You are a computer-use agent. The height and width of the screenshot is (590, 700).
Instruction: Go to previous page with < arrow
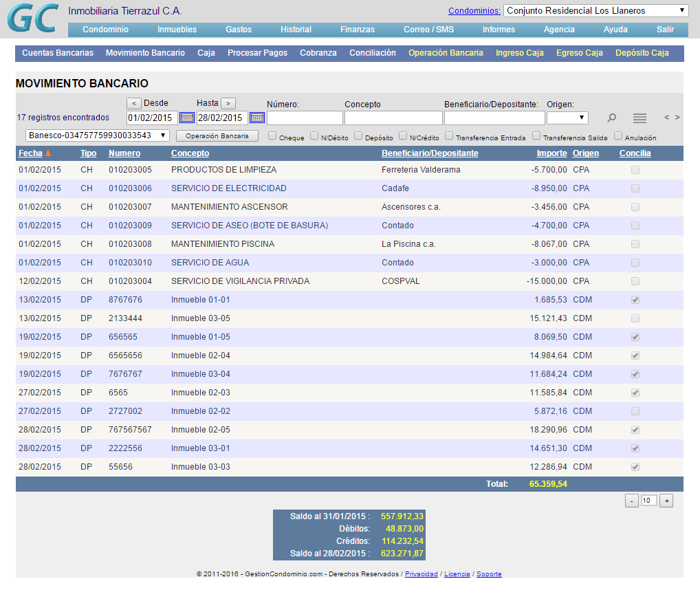666,118
